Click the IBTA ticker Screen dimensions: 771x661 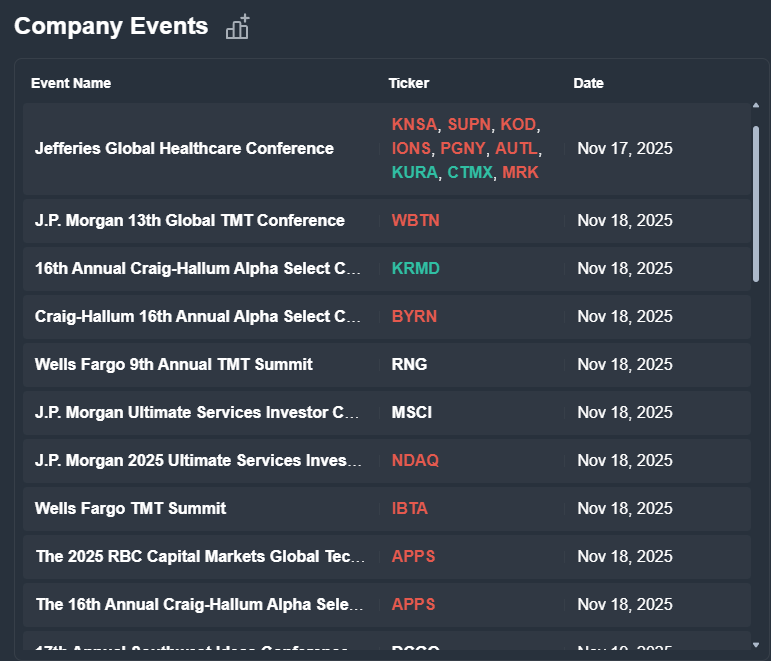pos(409,508)
